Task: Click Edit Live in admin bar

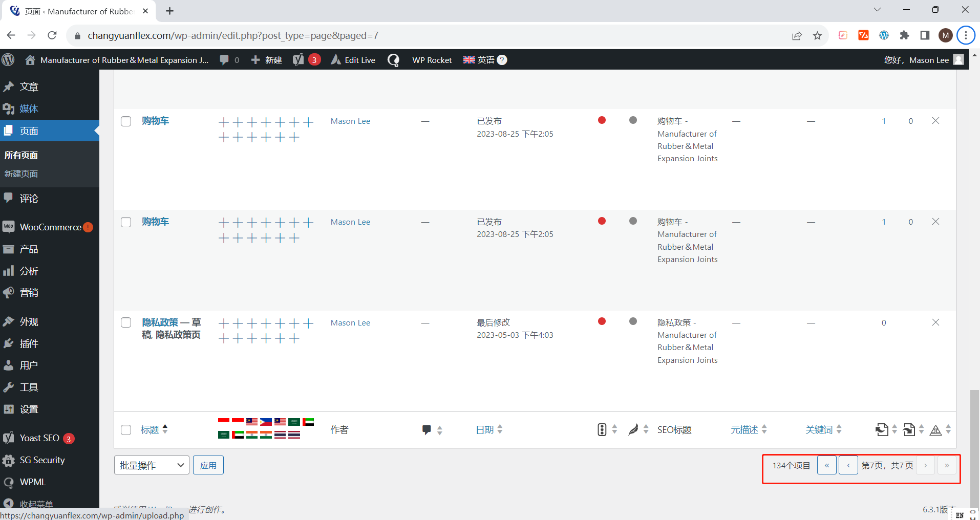Action: 353,60
